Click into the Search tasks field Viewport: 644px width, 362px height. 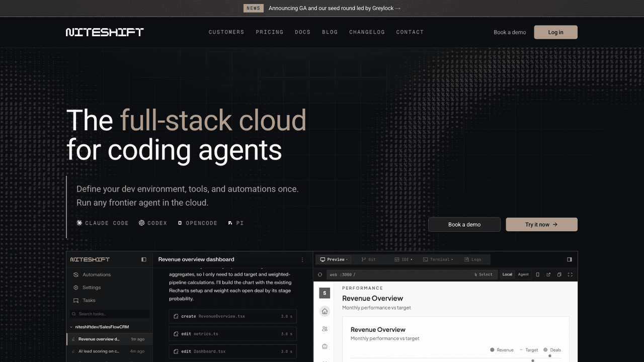(109, 314)
